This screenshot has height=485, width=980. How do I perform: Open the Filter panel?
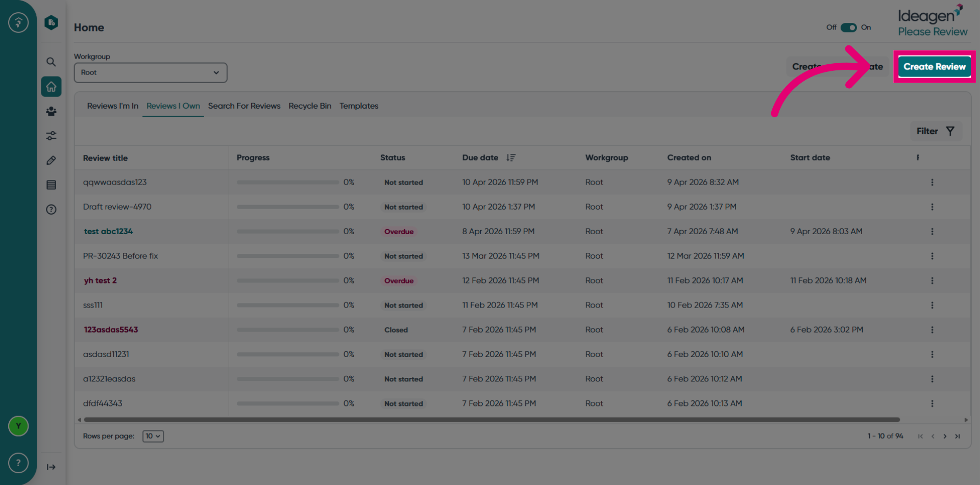[x=936, y=131]
